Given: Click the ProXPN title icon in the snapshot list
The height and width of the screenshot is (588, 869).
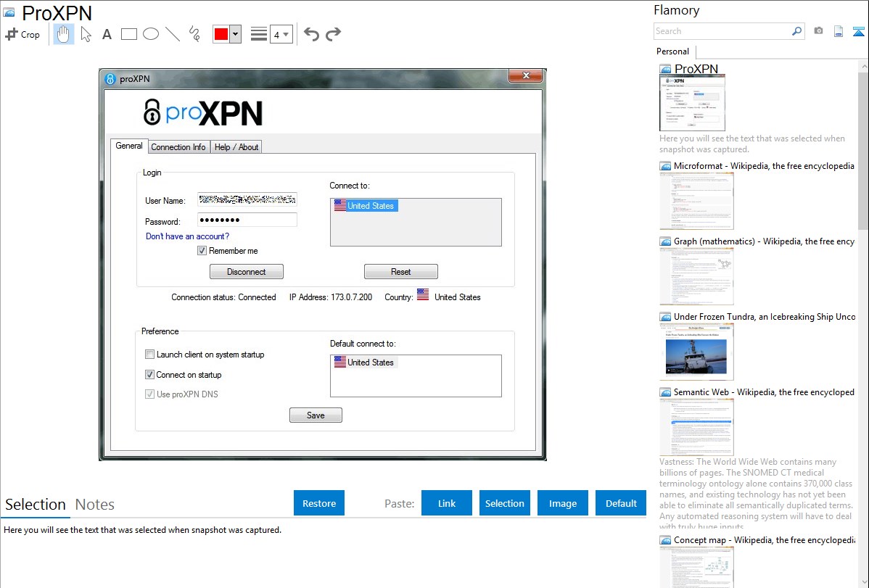Looking at the screenshot, I should [666, 70].
